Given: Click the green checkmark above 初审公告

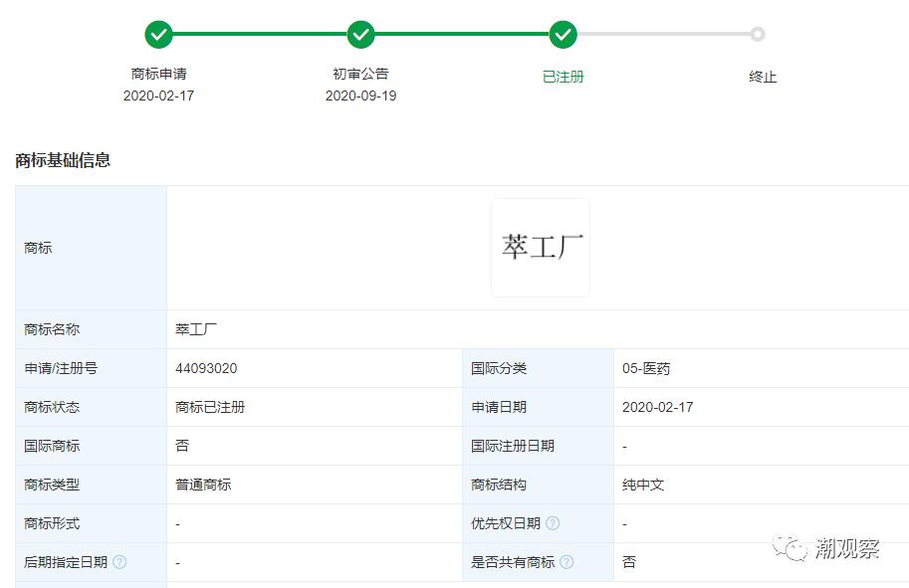Looking at the screenshot, I should [x=361, y=33].
